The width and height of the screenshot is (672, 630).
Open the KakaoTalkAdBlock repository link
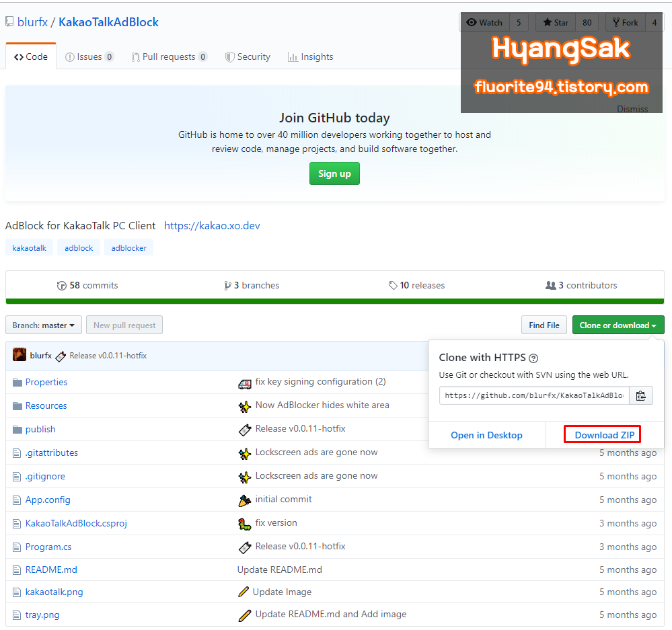tap(108, 22)
